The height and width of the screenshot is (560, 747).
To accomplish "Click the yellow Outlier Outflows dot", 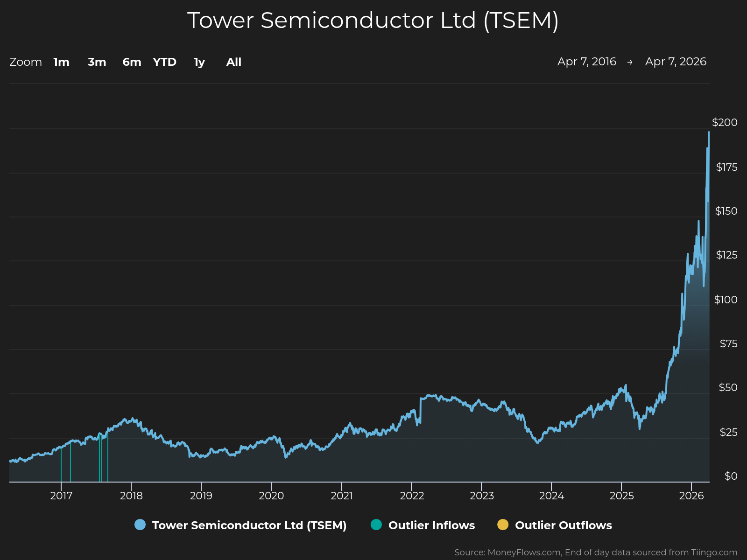I will point(503,525).
